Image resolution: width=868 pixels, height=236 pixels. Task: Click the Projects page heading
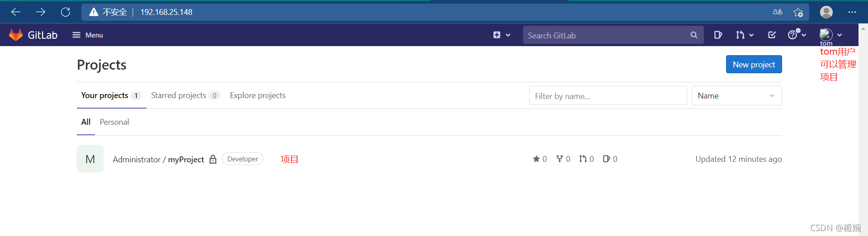(102, 65)
